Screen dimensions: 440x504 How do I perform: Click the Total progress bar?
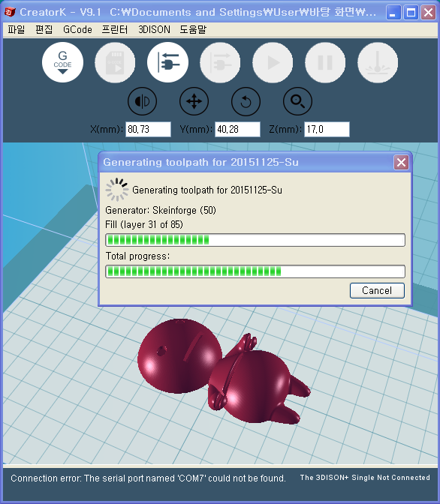pyautogui.click(x=255, y=271)
